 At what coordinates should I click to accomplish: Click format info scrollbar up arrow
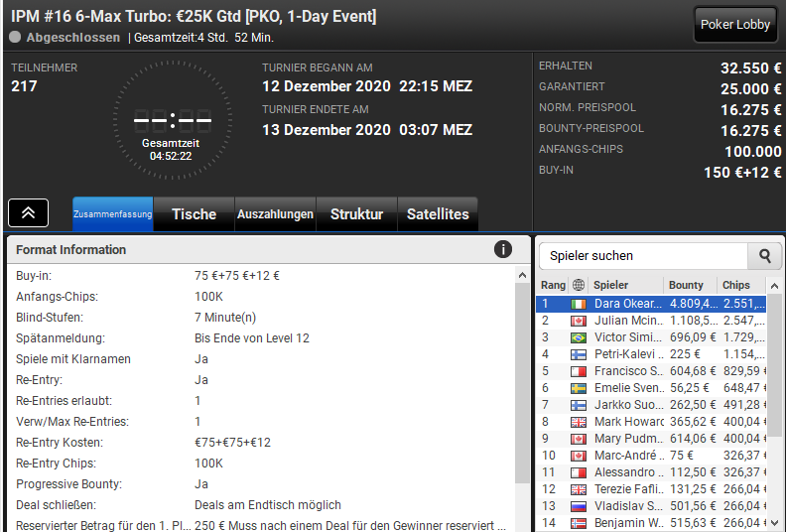pos(522,275)
